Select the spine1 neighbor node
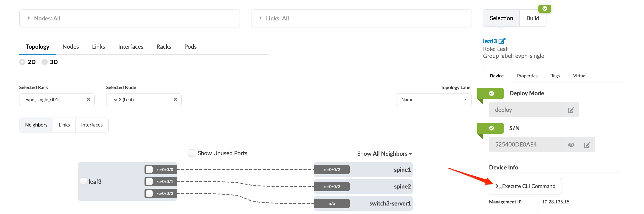Screen dimensions: 644x214 tap(402, 170)
